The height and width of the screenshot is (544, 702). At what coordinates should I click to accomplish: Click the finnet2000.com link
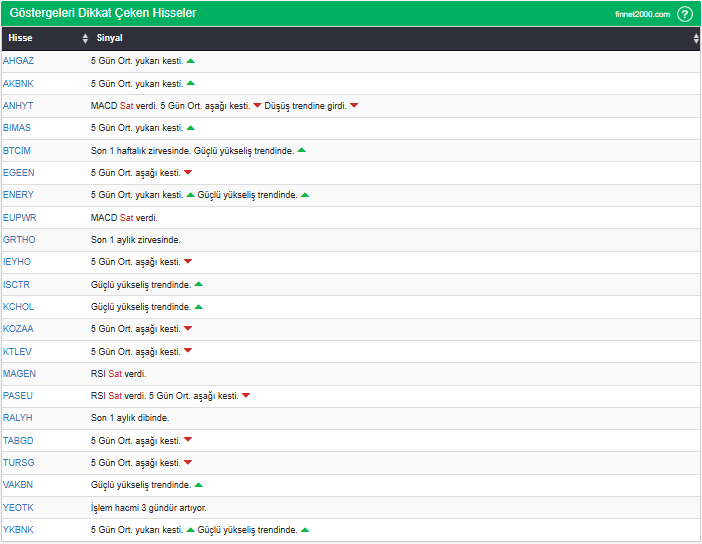pyautogui.click(x=642, y=14)
